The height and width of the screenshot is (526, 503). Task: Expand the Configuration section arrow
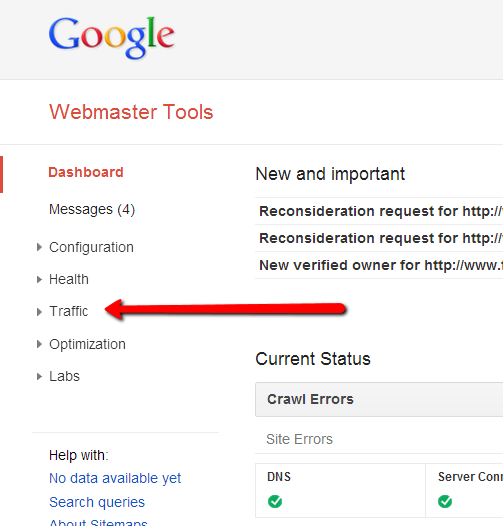pos(39,247)
